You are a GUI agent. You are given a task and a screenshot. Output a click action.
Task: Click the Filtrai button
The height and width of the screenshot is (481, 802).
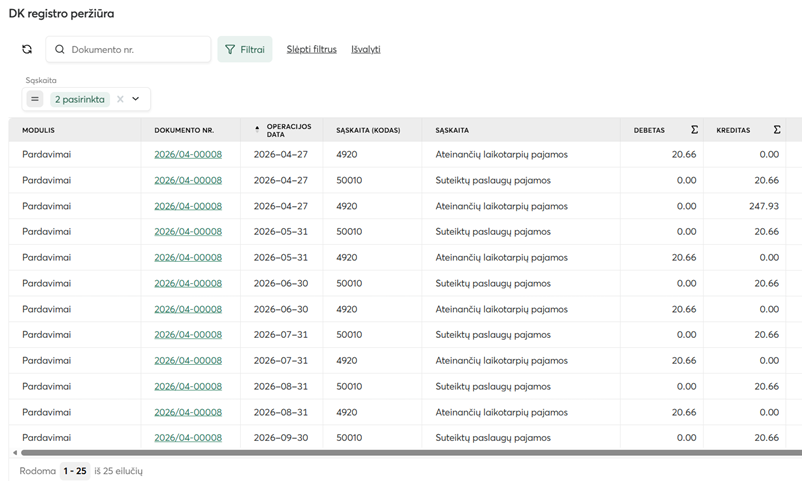coord(245,49)
